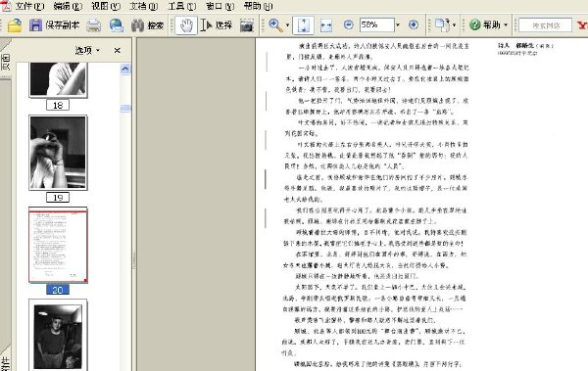
Task: Click the fit width icon
Action: pos(326,25)
